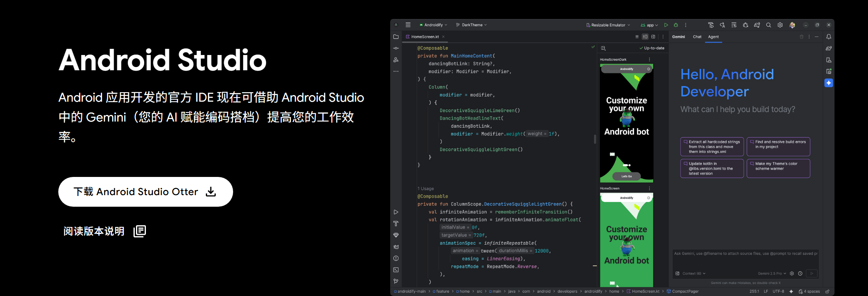Open Search Everywhere magnifier icon
The height and width of the screenshot is (296, 868).
point(768,25)
